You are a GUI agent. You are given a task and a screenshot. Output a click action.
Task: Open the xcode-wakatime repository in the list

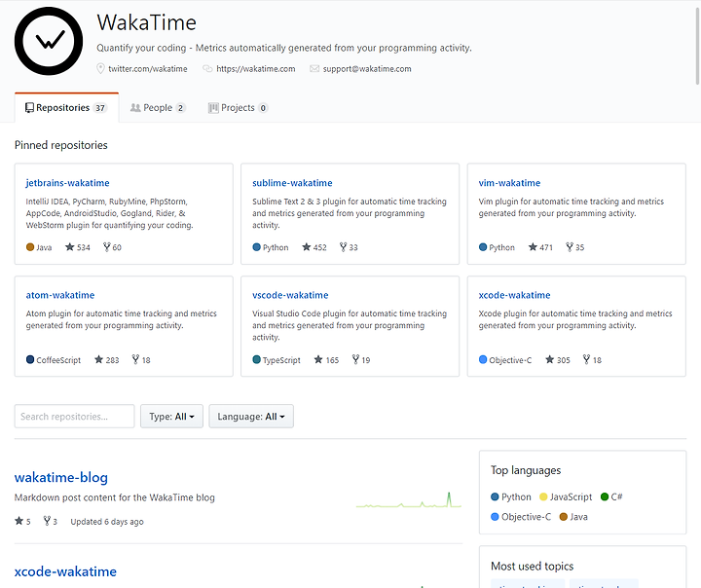click(x=65, y=571)
